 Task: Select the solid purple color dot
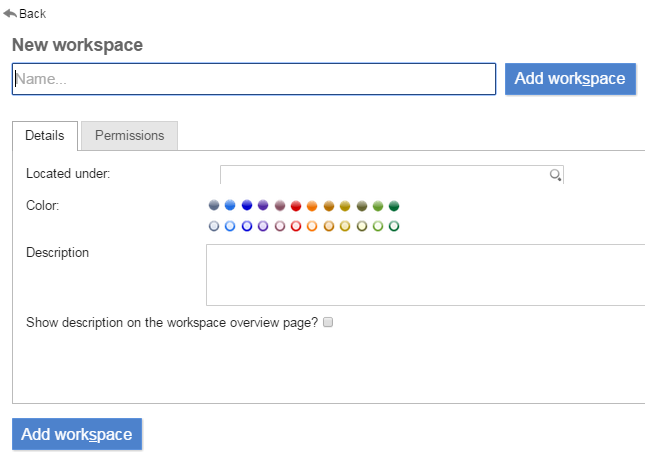pos(263,205)
